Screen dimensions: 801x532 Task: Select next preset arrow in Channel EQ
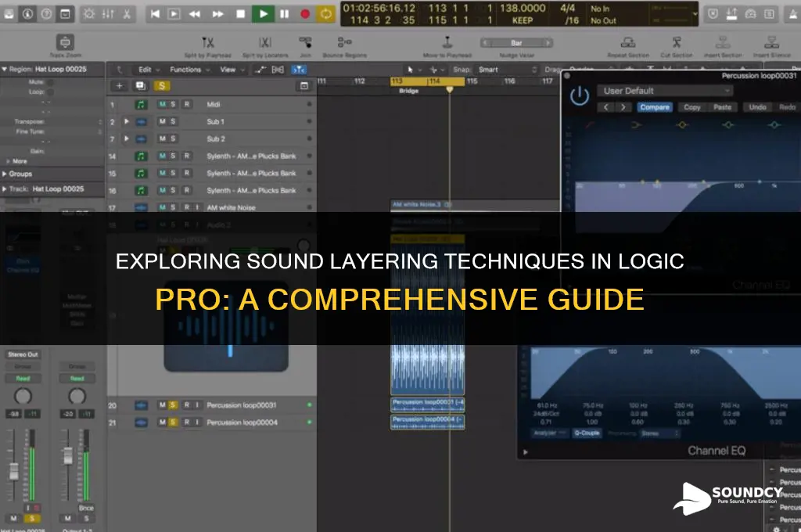[623, 107]
